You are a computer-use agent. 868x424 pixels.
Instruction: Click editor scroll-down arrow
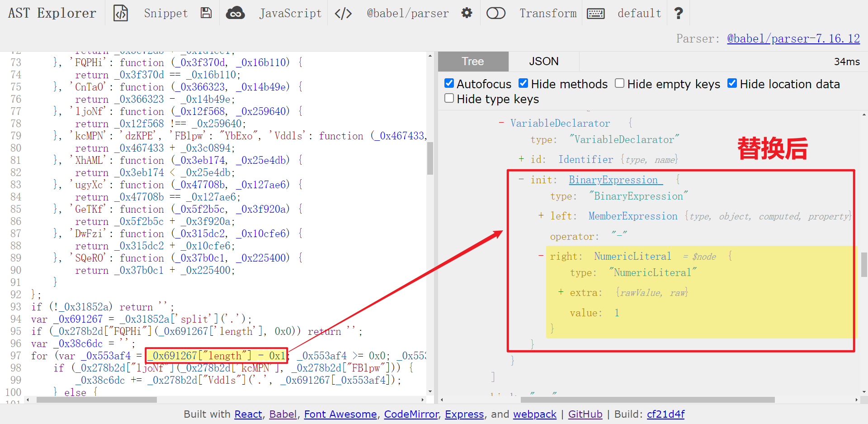tap(430, 391)
